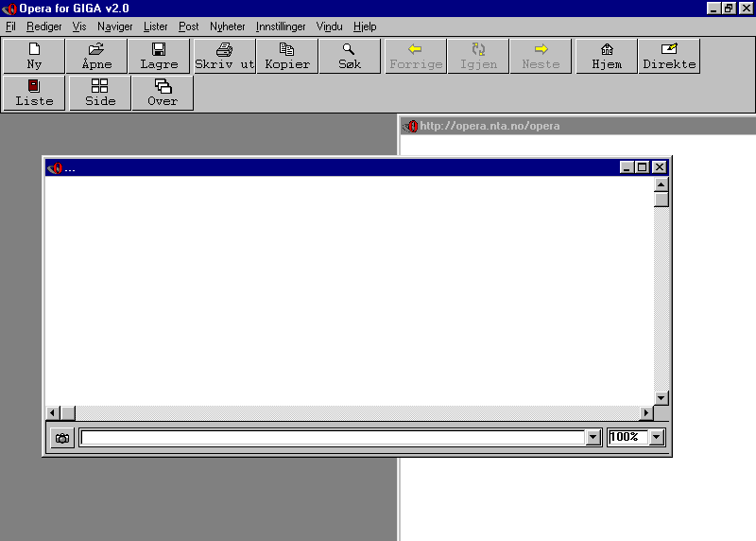
Task: Open the Direkte toolbar icon
Action: point(669,57)
